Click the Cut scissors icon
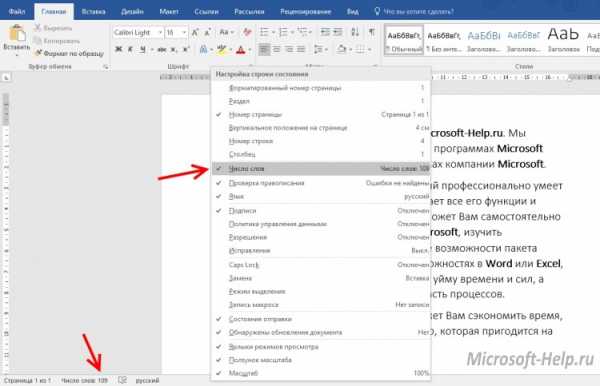Screen dimensions: 600x386 pyautogui.click(x=38, y=28)
